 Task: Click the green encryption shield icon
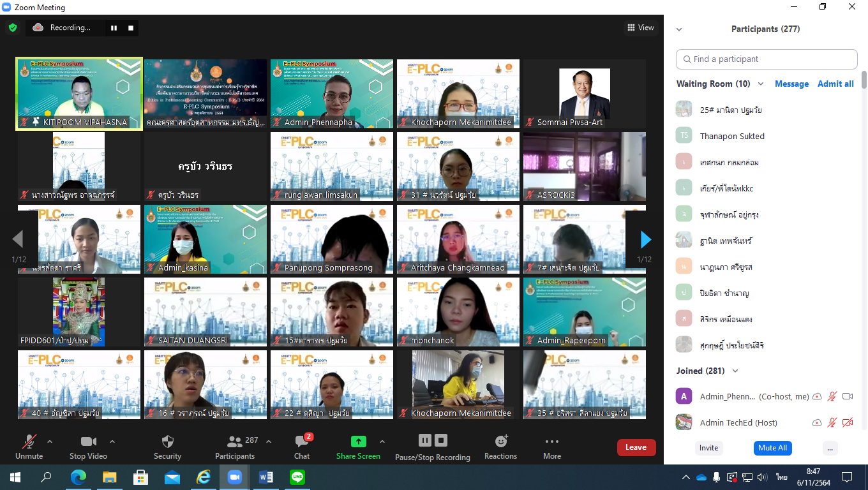(x=13, y=27)
